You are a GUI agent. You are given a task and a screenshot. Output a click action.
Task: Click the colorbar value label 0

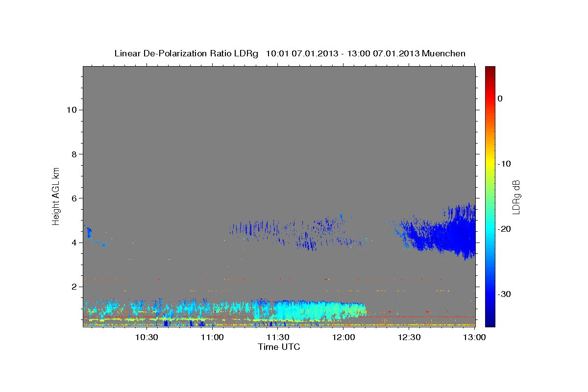coord(500,98)
